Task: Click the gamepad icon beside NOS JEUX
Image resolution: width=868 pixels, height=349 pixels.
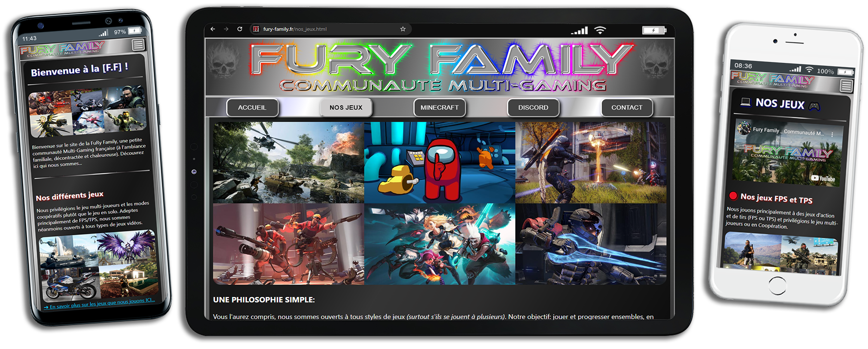Action: pyautogui.click(x=814, y=106)
